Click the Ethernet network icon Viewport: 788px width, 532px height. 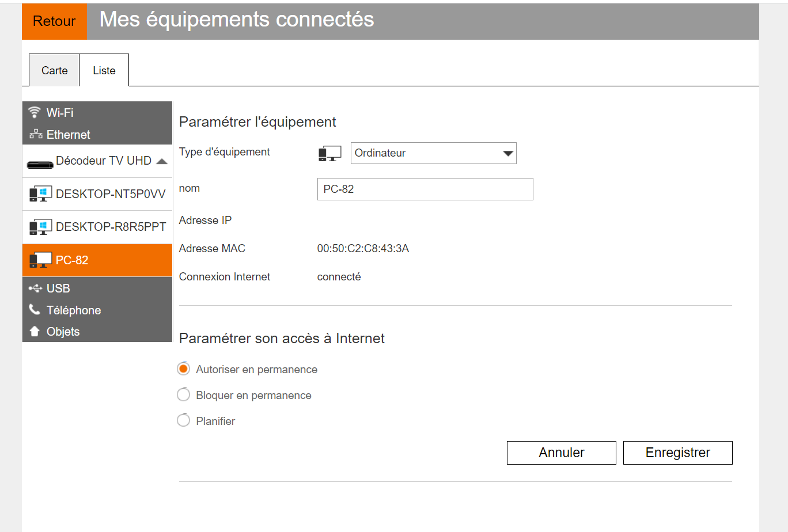coord(36,134)
